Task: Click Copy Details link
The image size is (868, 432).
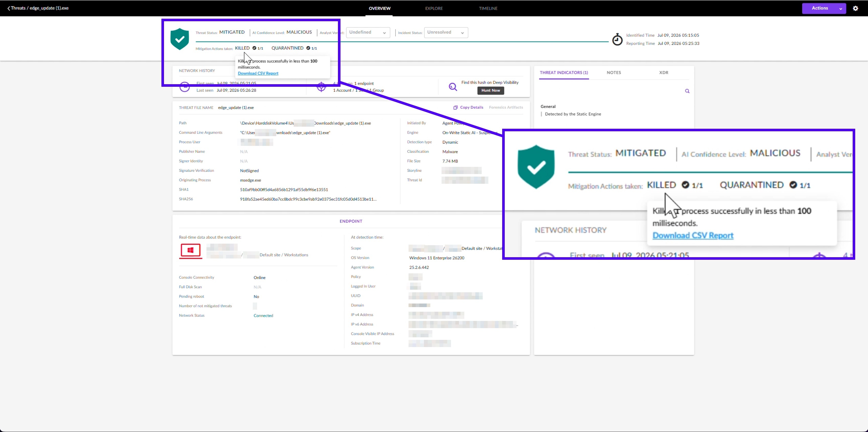Action: click(x=468, y=107)
